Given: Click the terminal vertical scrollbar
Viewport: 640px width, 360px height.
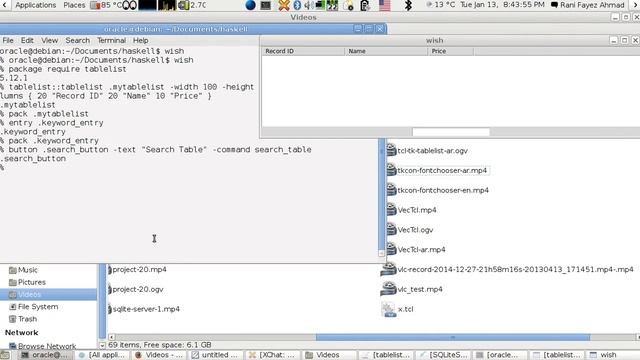Looking at the screenshot, I should (381, 196).
